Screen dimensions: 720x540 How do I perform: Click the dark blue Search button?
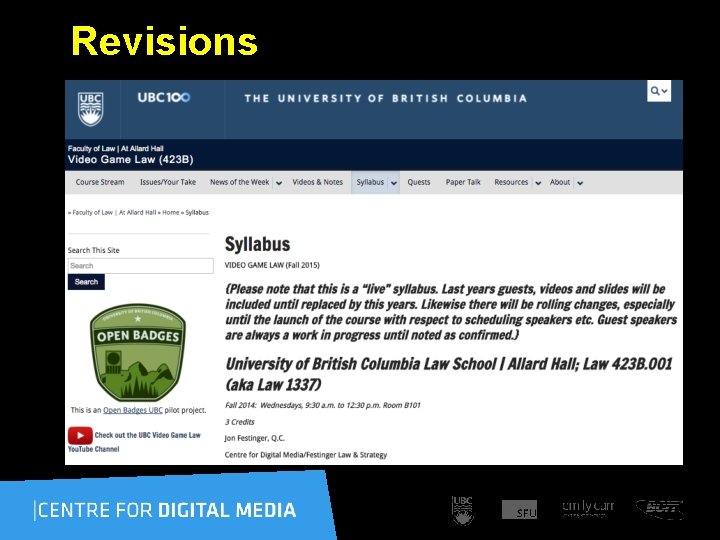point(86,282)
